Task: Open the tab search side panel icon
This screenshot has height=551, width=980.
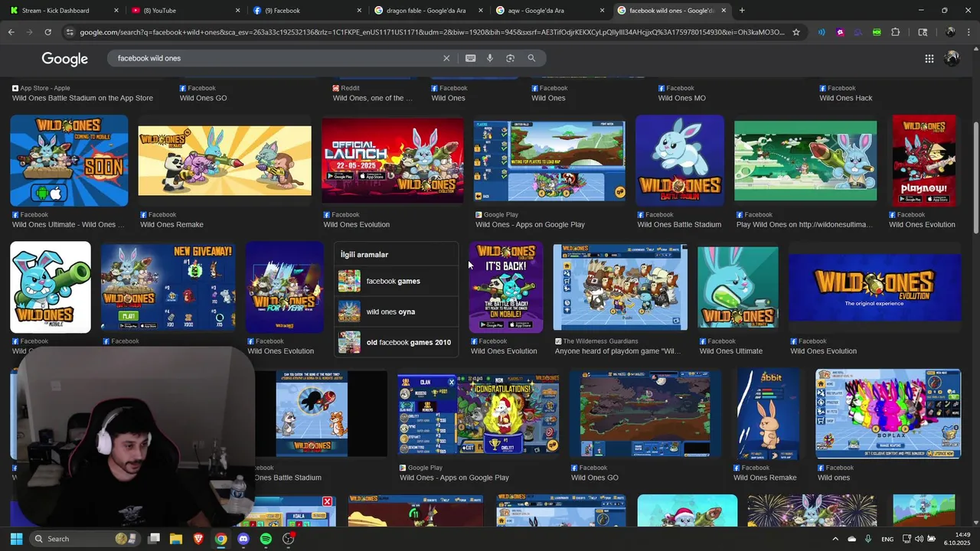Action: [x=923, y=32]
